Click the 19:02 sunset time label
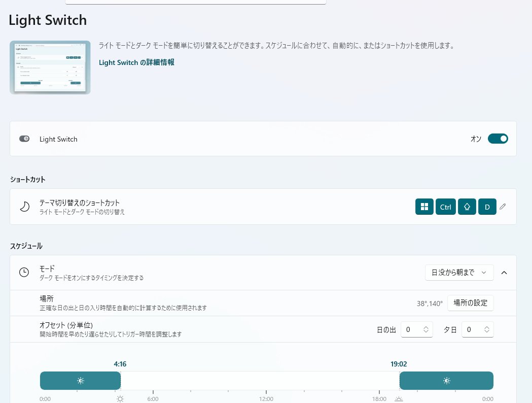This screenshot has height=403, width=532. pos(399,364)
